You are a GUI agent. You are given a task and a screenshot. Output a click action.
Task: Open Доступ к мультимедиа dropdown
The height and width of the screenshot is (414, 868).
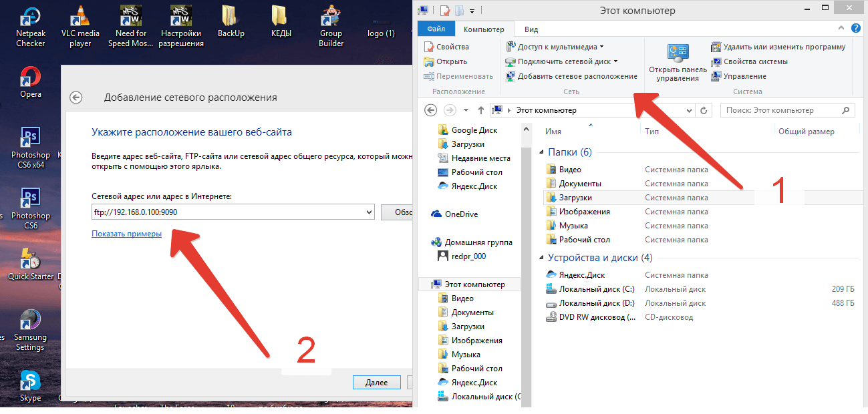[555, 47]
